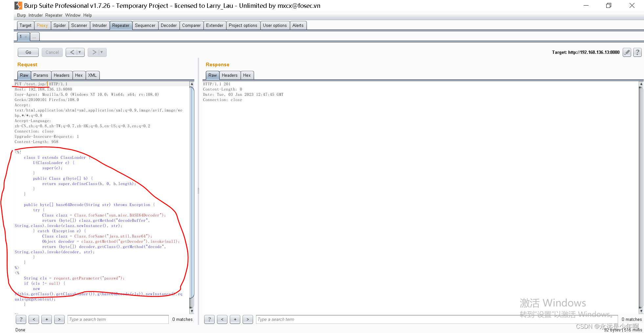
Task: Click the response search plus button
Action: 235,319
